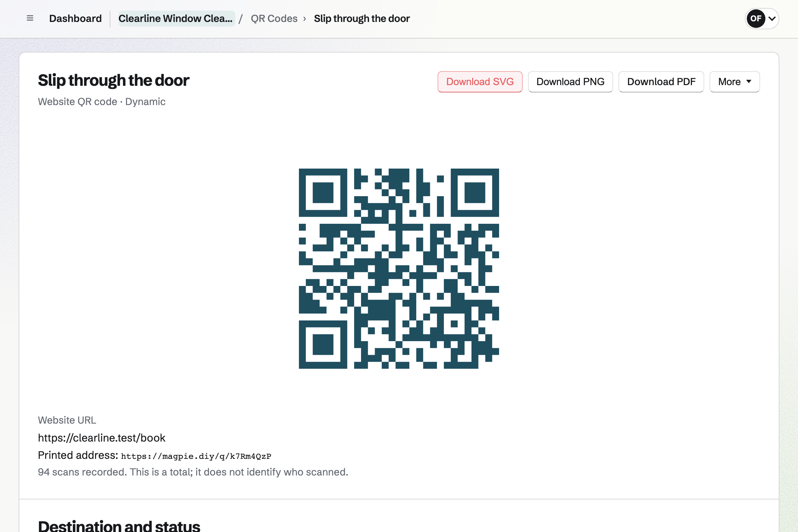Click the printed address magpie.diy short link

point(196,456)
